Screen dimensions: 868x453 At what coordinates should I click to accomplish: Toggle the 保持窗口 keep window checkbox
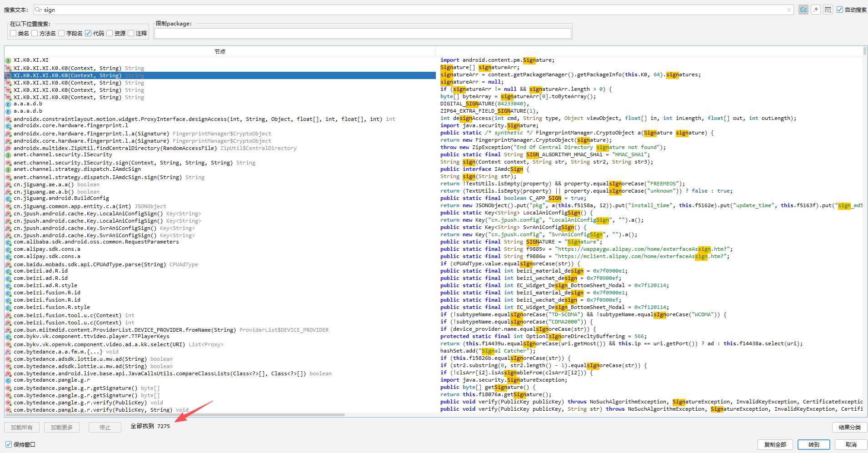[9, 444]
